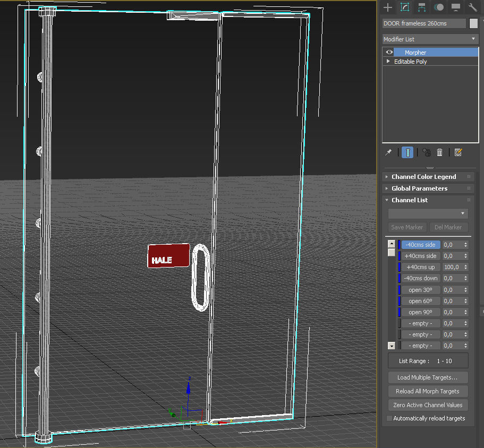The height and width of the screenshot is (448, 484).
Task: Click the object name field DOOR frameless 260cms
Action: tap(424, 23)
